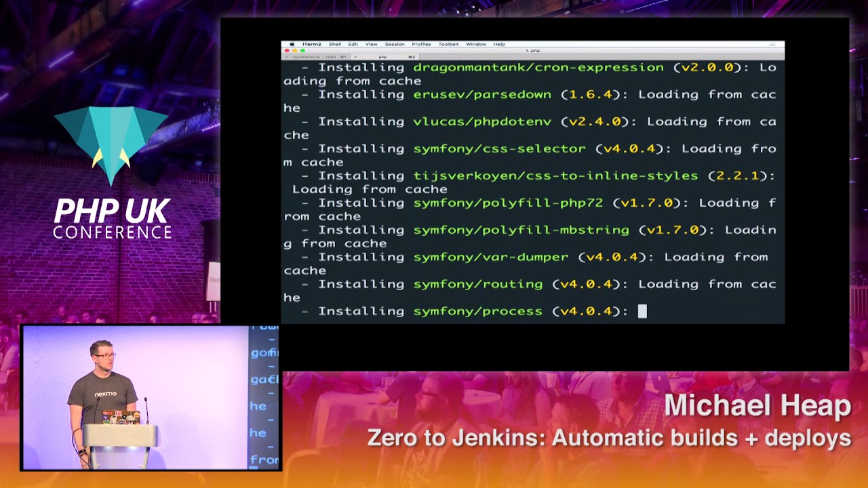Close the php tab
868x488 pixels.
tap(355, 57)
